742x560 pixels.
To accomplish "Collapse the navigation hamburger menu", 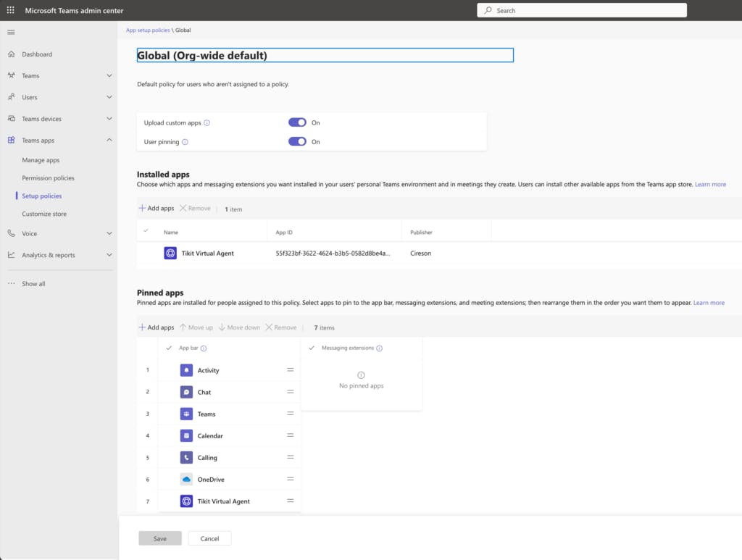I will pyautogui.click(x=11, y=32).
